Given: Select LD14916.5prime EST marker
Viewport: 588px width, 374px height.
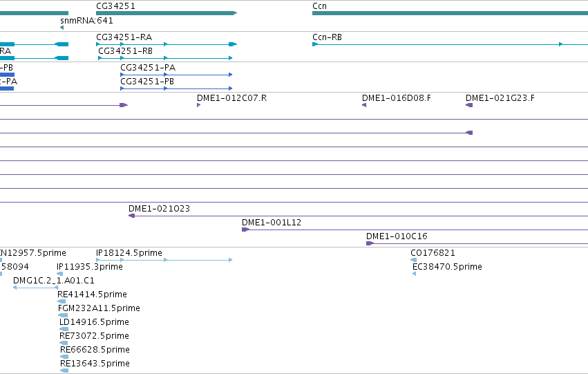Looking at the screenshot, I should coord(64,329).
